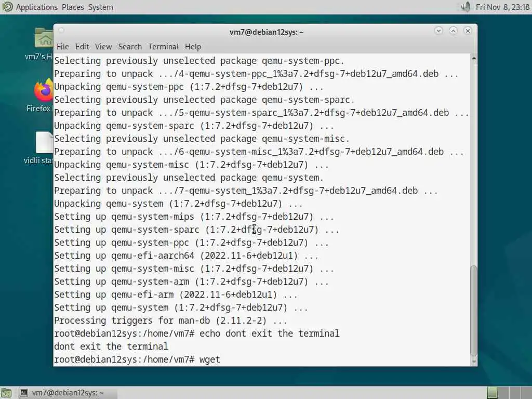Switch to the first workspace in switcher
532x399 pixels.
(492, 393)
